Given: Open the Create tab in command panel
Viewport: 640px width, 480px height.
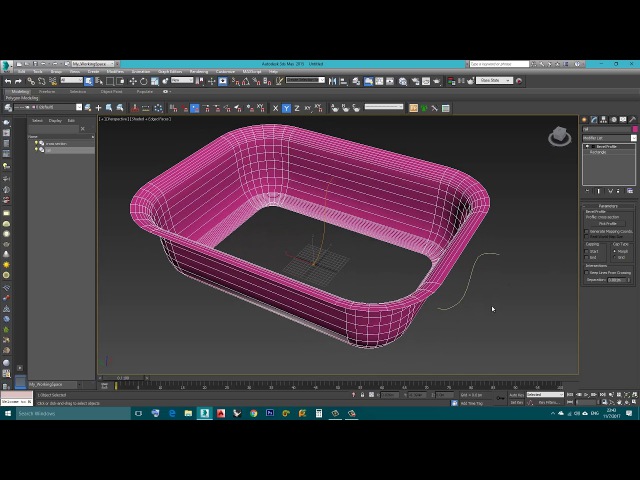Looking at the screenshot, I should click(x=586, y=120).
